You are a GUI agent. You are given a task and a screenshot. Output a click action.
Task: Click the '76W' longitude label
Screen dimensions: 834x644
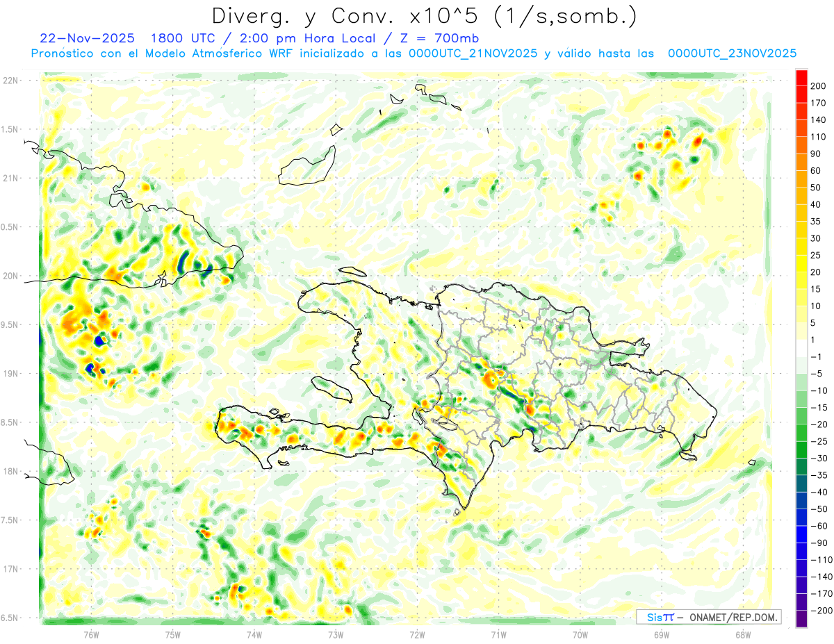pyautogui.click(x=91, y=634)
